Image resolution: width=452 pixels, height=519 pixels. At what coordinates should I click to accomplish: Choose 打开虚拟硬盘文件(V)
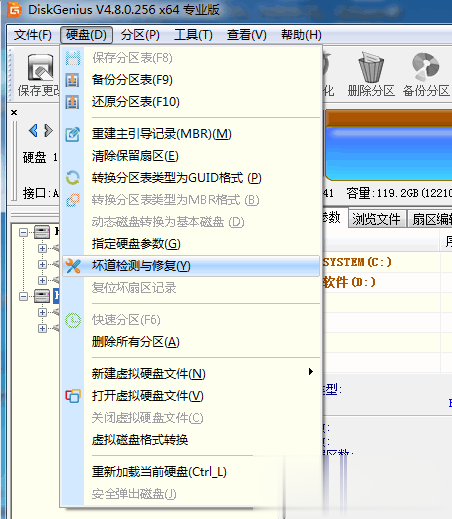191,396
